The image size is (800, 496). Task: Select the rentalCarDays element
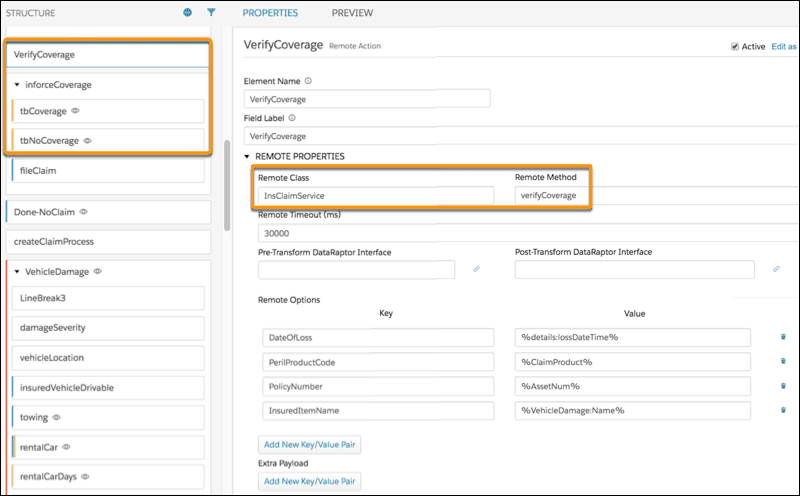(x=108, y=477)
